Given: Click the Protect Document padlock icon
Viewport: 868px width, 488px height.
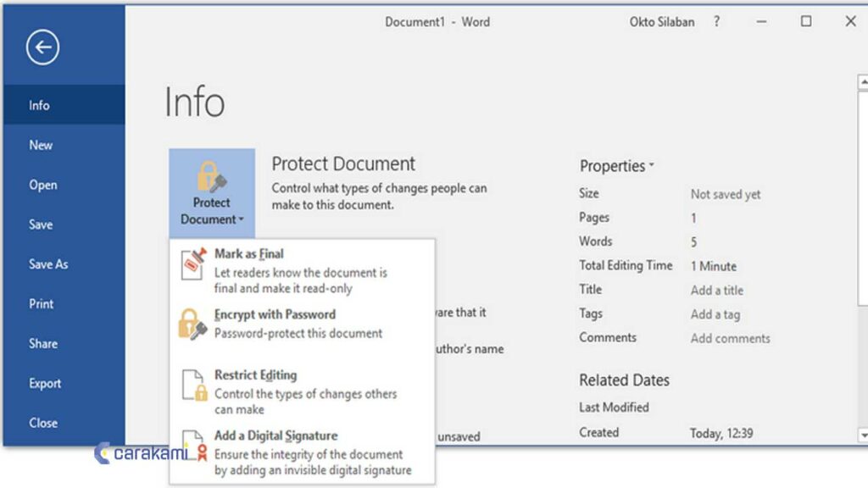Looking at the screenshot, I should (211, 176).
